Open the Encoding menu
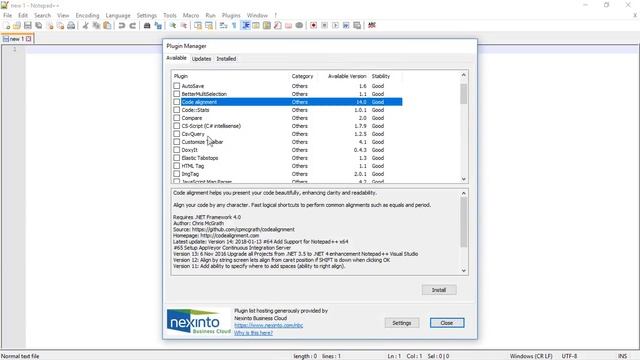 (x=87, y=16)
